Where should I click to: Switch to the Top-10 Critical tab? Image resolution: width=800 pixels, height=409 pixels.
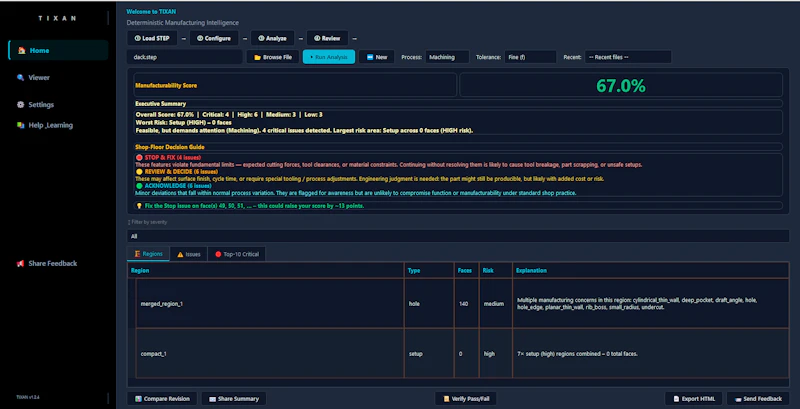[x=237, y=254]
